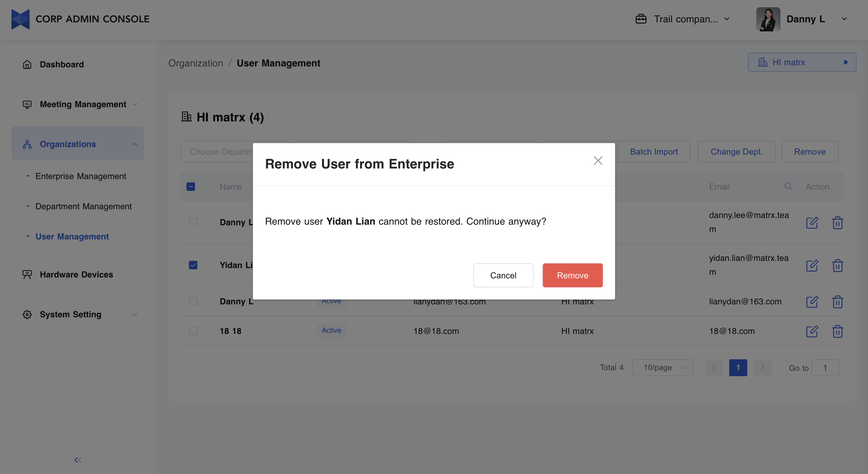Click the trash icon in the danny.lee row
868x474 pixels.
click(x=837, y=223)
